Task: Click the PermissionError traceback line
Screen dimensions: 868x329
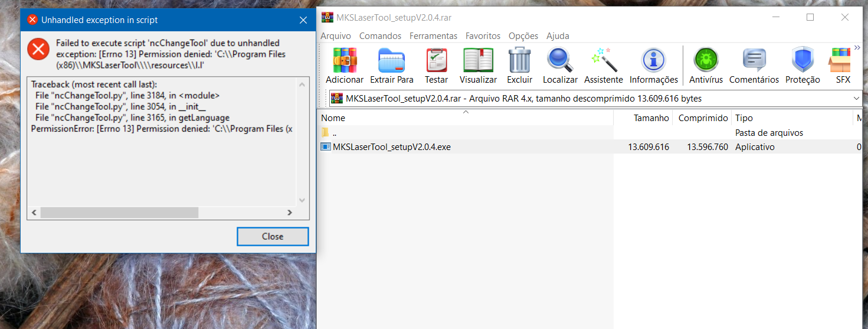Action: click(x=162, y=129)
